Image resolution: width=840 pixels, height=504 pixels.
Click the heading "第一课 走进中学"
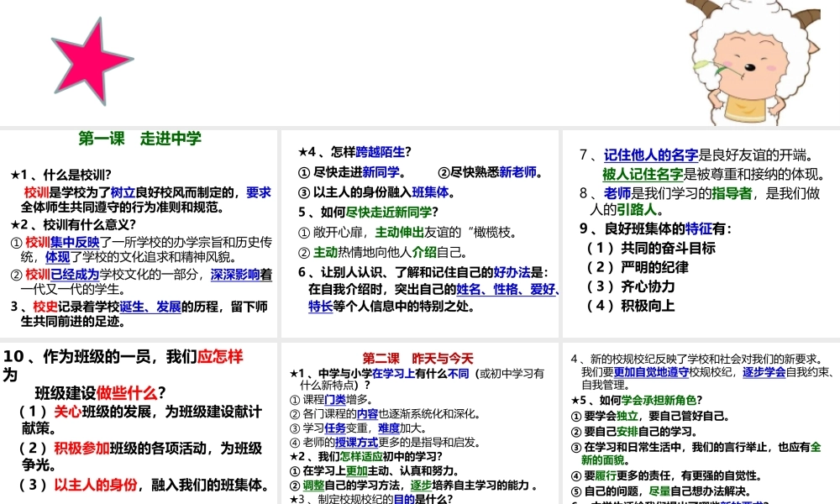[140, 139]
